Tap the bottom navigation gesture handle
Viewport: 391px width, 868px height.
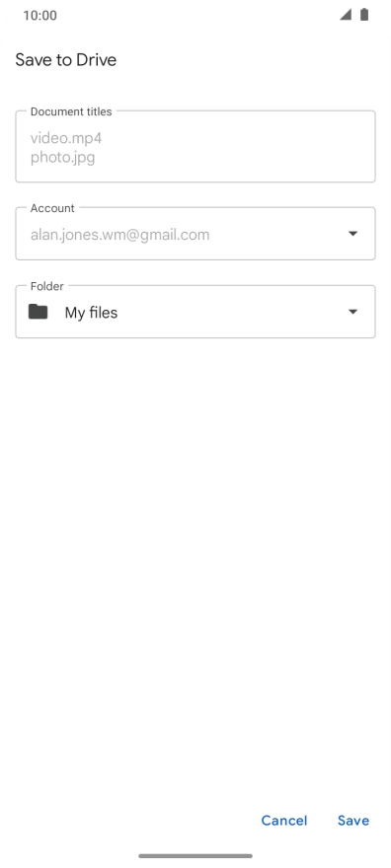(195, 856)
